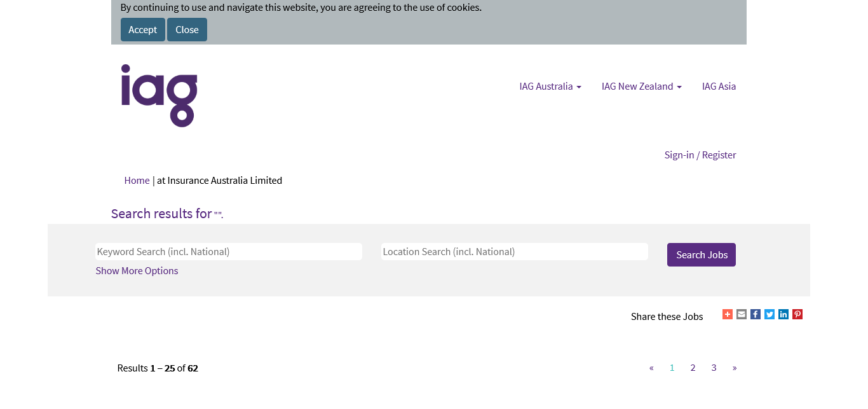Click the IAG logo
Viewport: 868px width, 409px height.
pos(159,95)
